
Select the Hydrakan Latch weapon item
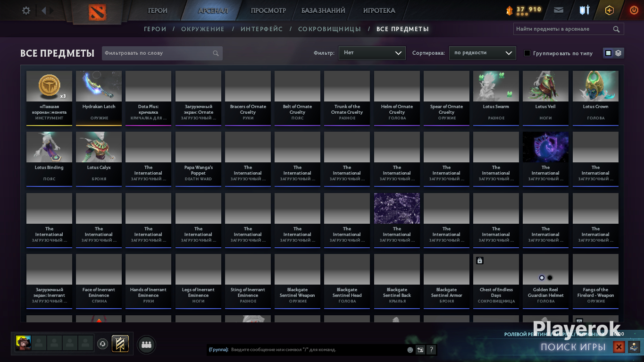pos(99,98)
